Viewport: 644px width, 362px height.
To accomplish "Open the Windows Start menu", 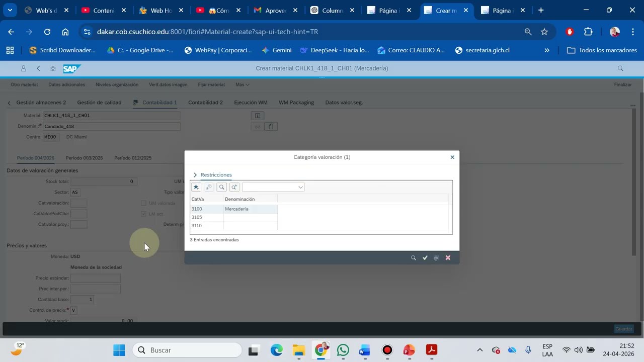I will tap(119, 350).
